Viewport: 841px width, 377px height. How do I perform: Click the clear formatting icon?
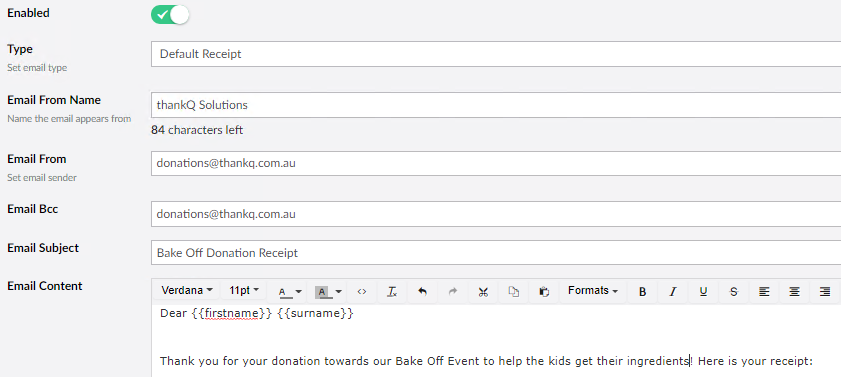392,292
